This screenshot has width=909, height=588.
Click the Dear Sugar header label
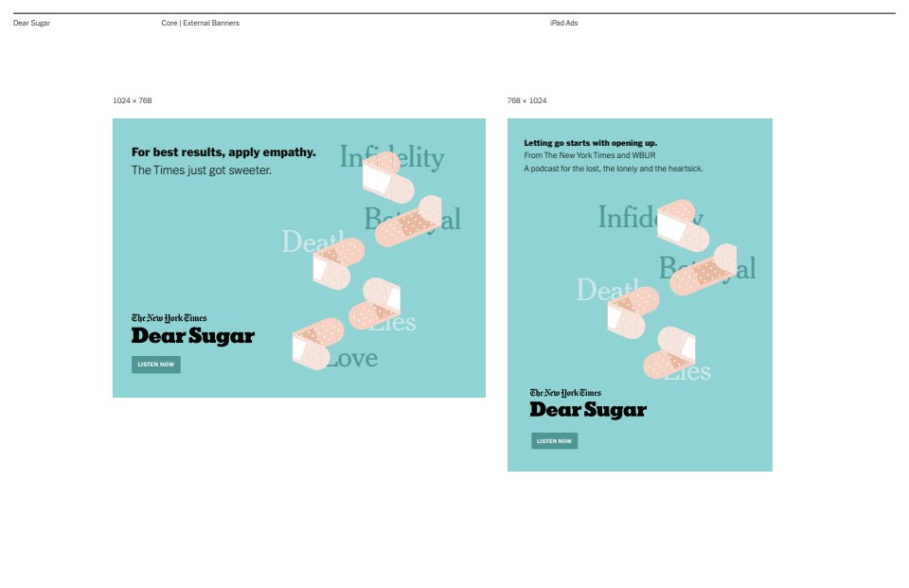(32, 23)
